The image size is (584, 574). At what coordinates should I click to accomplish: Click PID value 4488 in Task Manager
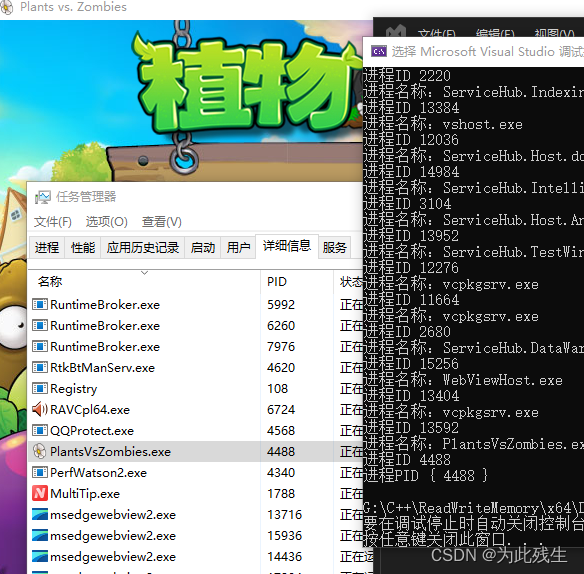(x=281, y=451)
